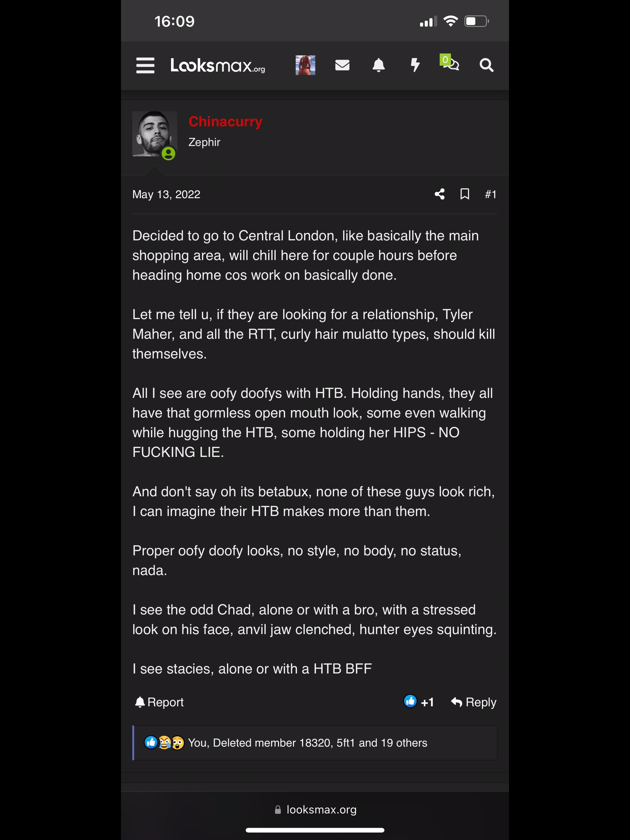Open your account avatar in the header
Viewport: 630px width, 840px height.
click(306, 65)
